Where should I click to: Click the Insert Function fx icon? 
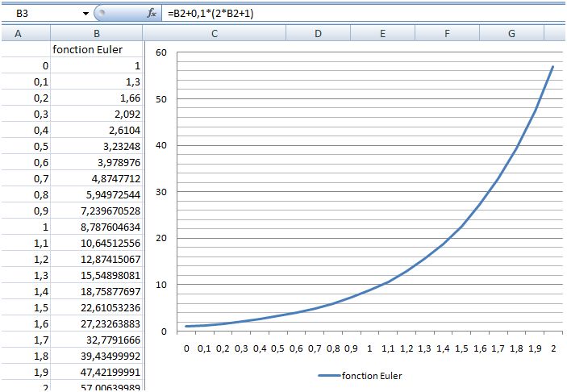point(152,14)
